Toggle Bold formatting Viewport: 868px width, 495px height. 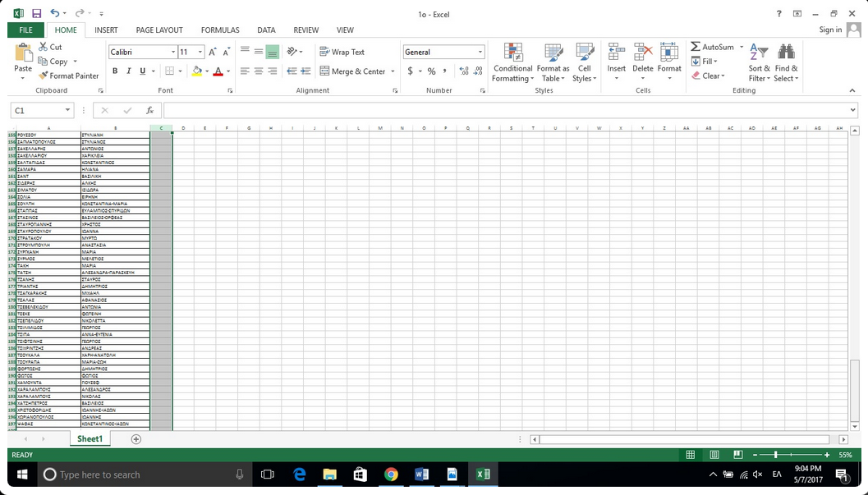(x=115, y=71)
